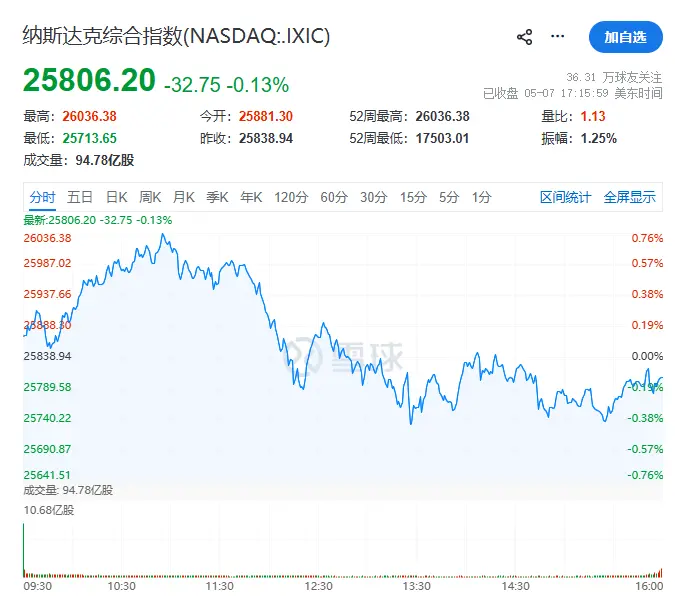
Task: Click the 最新:25806.20 chart label
Action: point(98,220)
